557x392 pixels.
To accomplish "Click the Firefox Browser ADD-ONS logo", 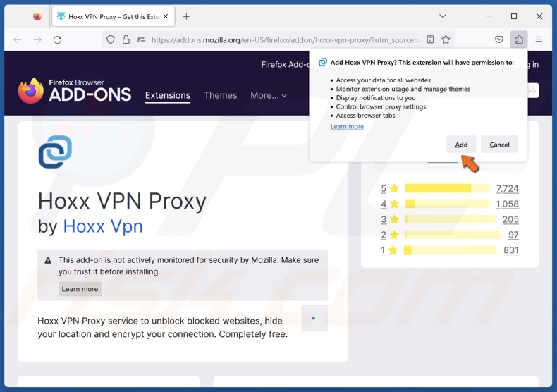I will point(75,90).
